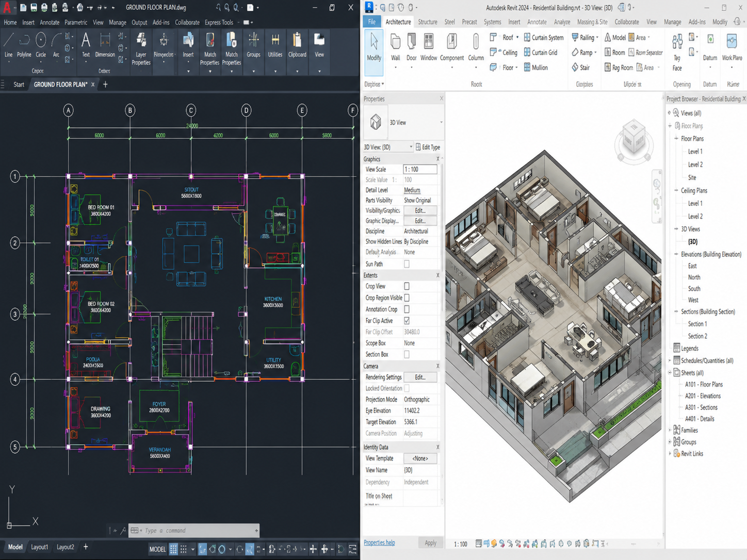Switch to the Layout1 tab in AutoCAD

click(40, 547)
